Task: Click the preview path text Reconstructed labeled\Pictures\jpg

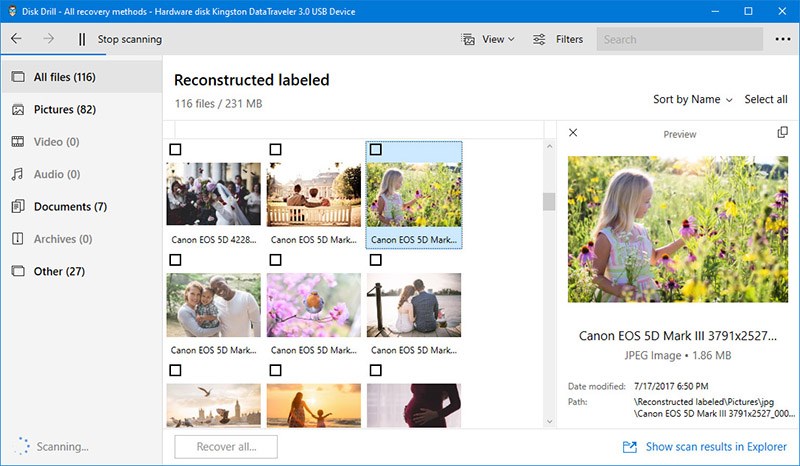Action: click(x=704, y=402)
